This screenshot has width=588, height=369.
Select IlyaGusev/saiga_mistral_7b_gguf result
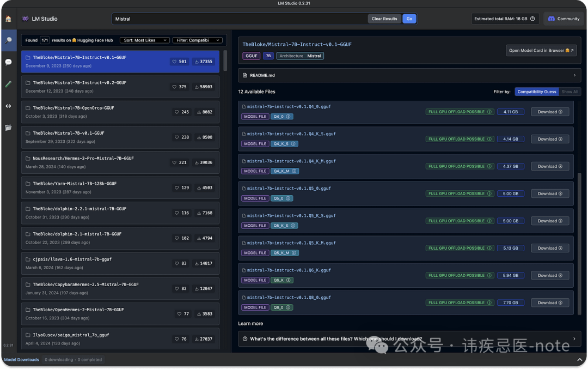coord(120,338)
